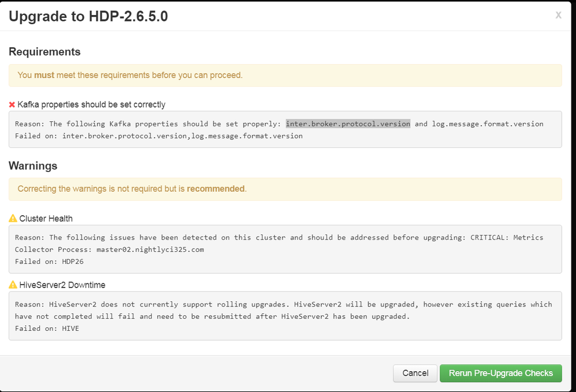The width and height of the screenshot is (576, 392).
Task: Click the Warnings section heading
Action: [33, 166]
